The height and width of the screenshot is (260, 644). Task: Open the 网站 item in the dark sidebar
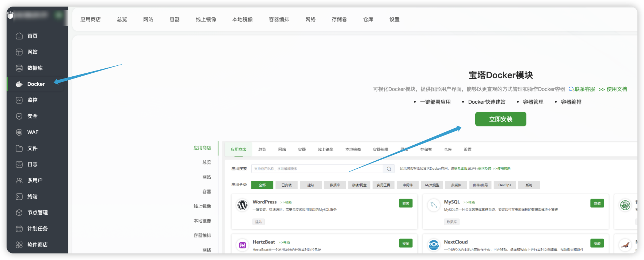click(x=32, y=52)
